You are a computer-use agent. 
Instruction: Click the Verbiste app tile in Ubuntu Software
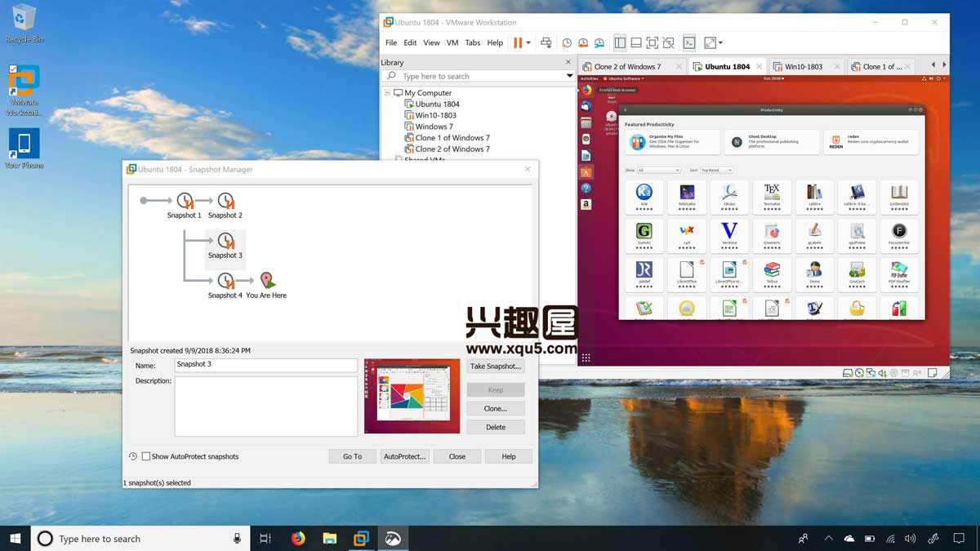coord(729,236)
